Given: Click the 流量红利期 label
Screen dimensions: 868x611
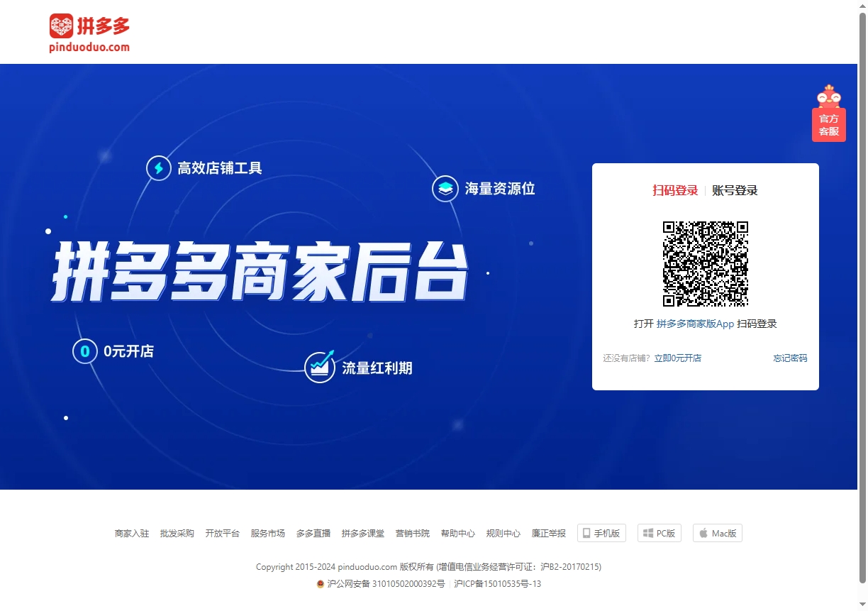Looking at the screenshot, I should pyautogui.click(x=377, y=368).
